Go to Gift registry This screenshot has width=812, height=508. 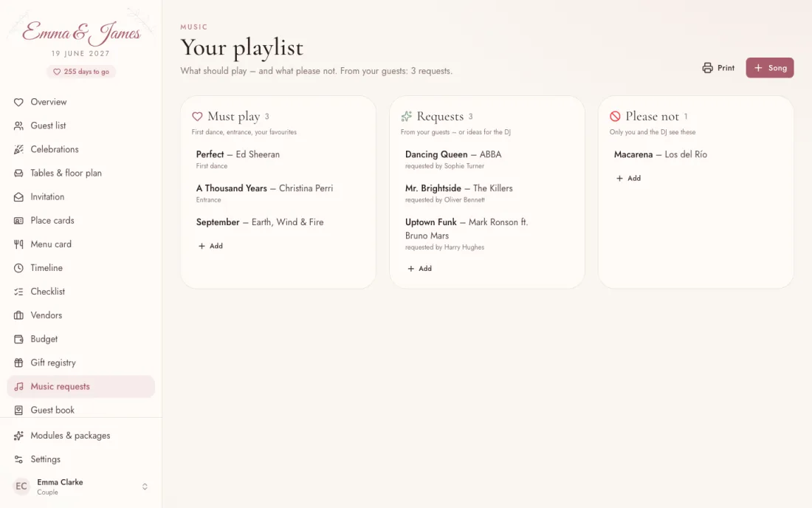[80, 363]
